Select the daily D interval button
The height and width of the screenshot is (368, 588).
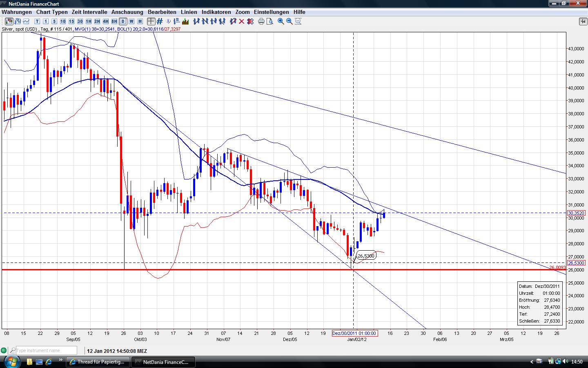[x=123, y=21]
